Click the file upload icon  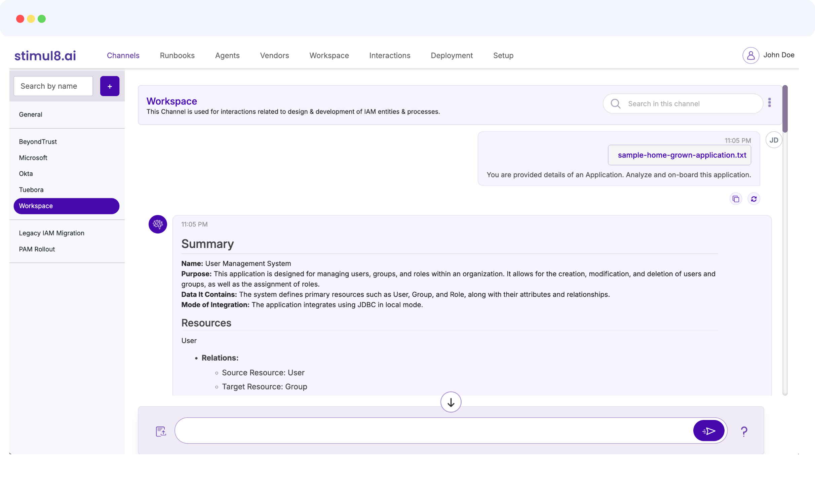point(161,431)
